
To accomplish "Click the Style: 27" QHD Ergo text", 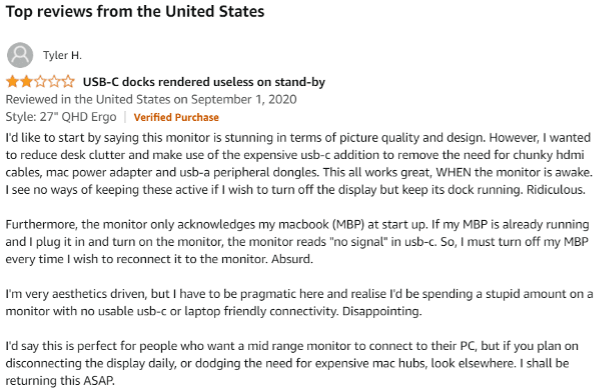I will click(61, 117).
